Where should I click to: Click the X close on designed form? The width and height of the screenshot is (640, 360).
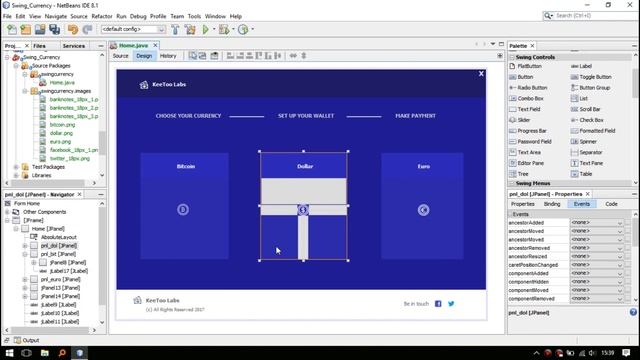481,74
